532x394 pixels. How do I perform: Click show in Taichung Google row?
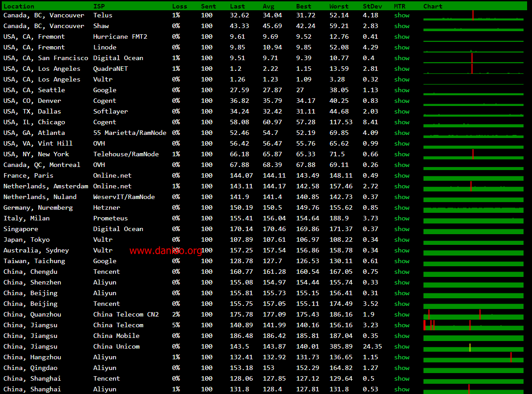[x=402, y=261]
